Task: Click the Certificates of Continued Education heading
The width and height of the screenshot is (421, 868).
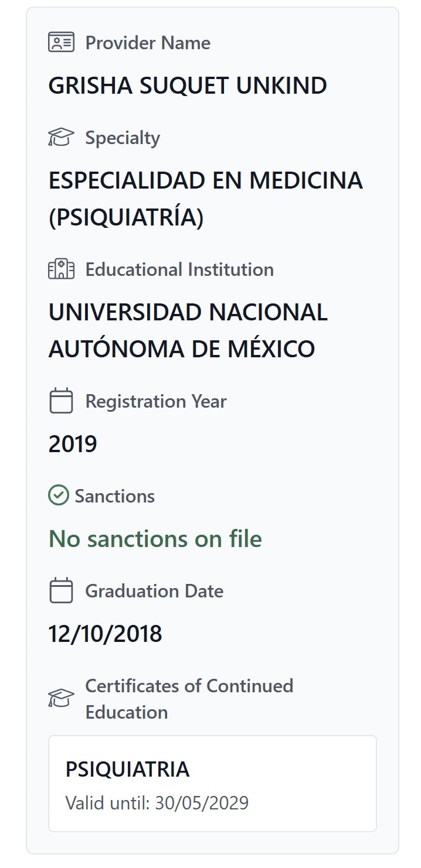Action: point(189,699)
